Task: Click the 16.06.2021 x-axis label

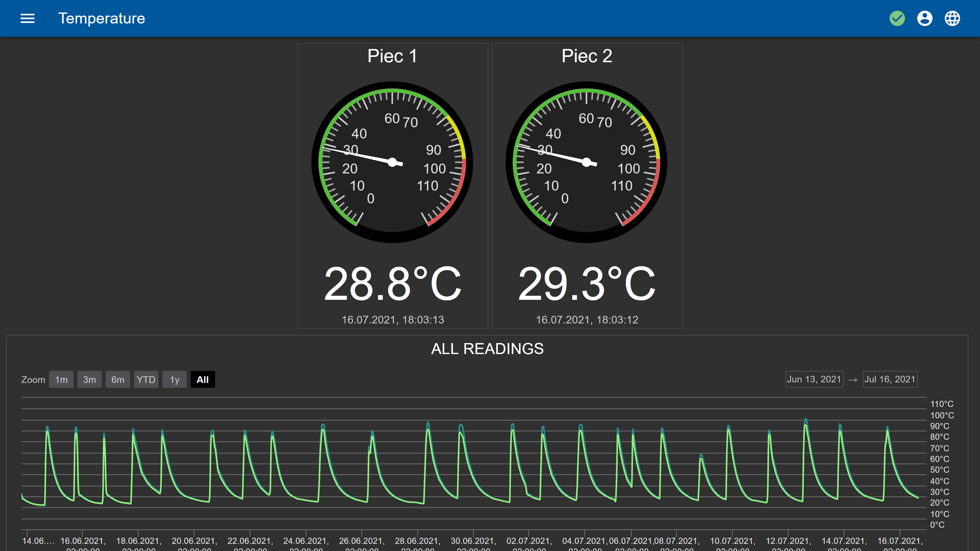Action: point(83,544)
